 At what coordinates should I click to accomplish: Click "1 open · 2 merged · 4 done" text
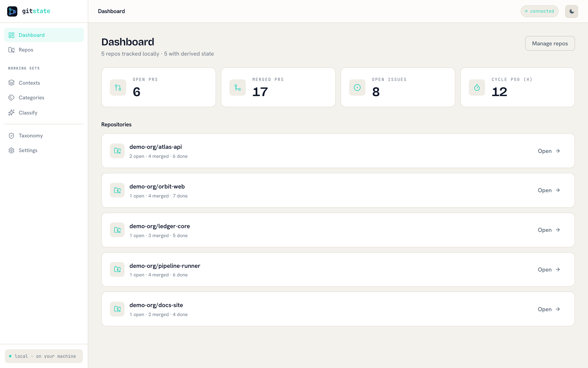tap(158, 314)
